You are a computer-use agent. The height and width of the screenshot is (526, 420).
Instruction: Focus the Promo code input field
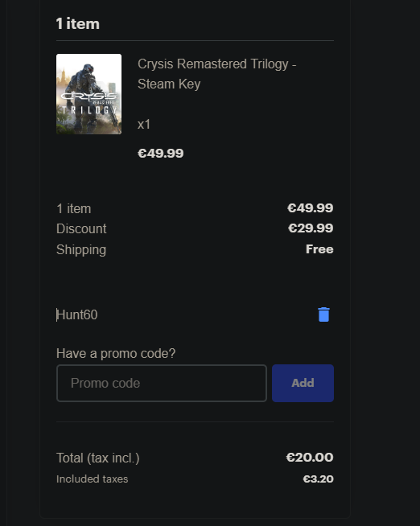[x=162, y=383]
